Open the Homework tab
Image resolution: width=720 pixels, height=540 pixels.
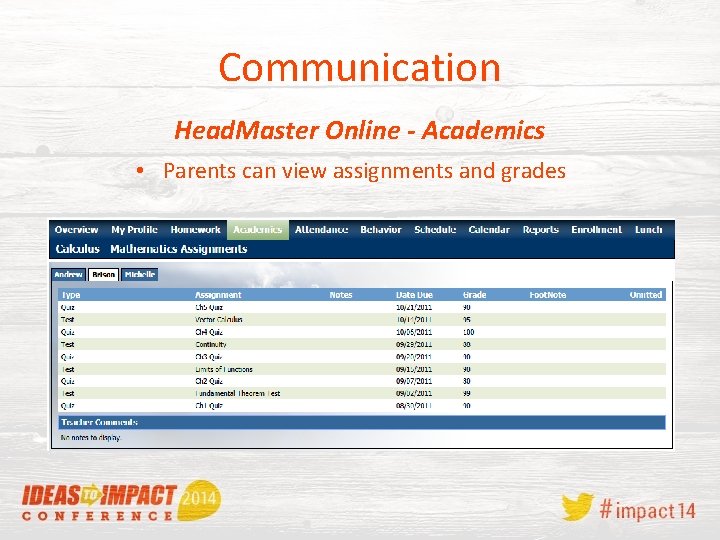(x=195, y=230)
